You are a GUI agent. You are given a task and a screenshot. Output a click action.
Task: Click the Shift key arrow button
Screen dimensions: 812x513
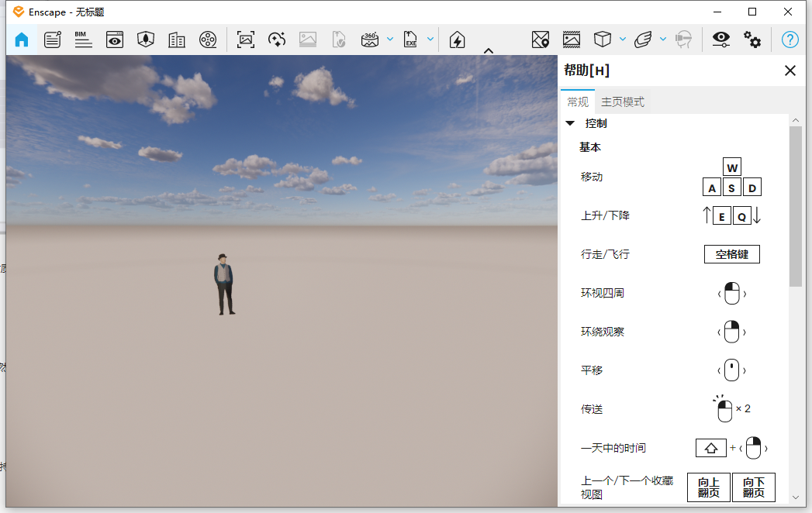click(711, 448)
